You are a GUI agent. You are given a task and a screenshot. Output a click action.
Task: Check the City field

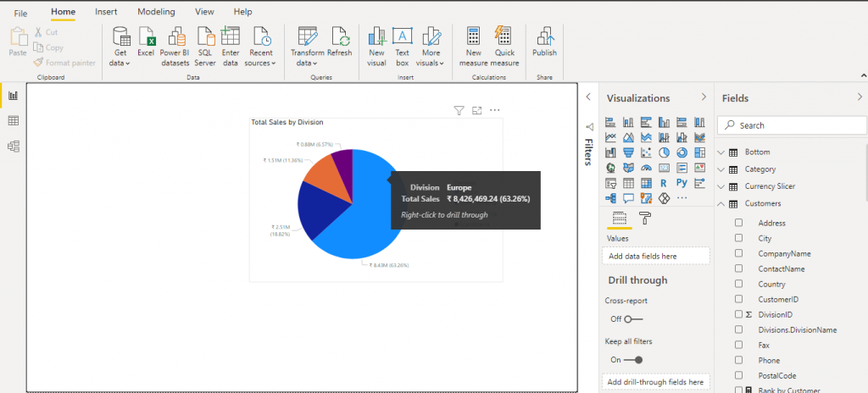(738, 238)
